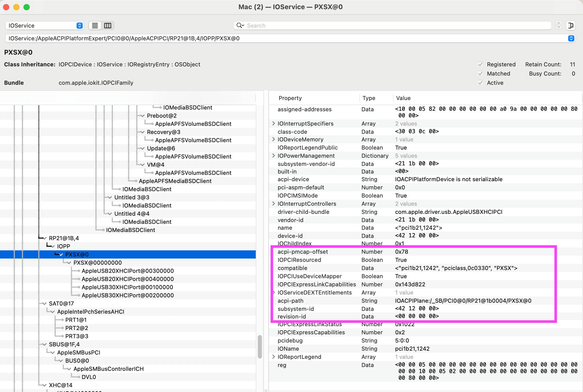
Task: Select the driver-child-bundle property row
Action: (x=426, y=212)
